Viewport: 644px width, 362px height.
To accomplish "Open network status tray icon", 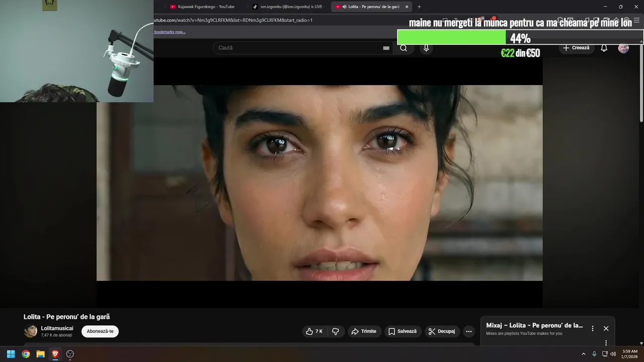I will point(605,354).
